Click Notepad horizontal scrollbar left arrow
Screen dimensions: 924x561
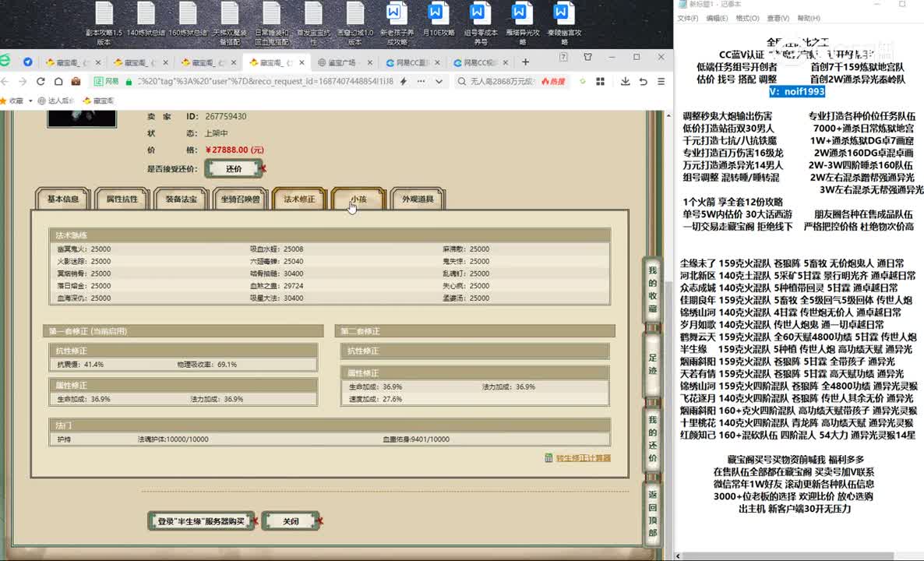coord(679,556)
